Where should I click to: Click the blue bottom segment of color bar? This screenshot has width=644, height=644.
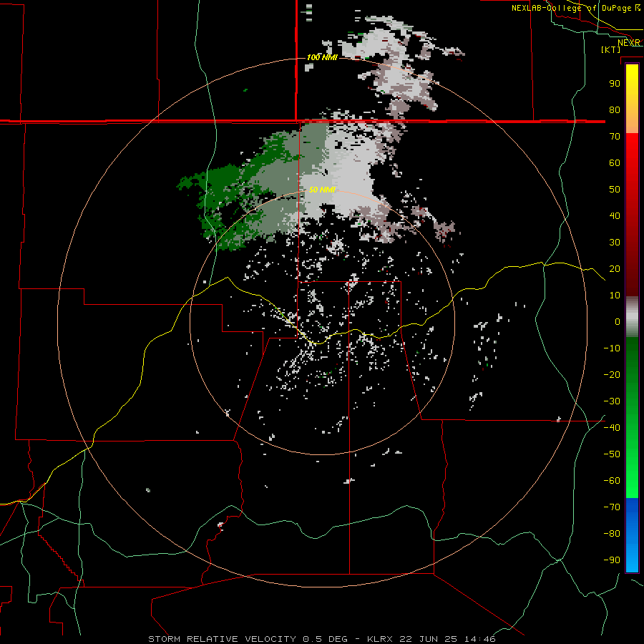632,535
